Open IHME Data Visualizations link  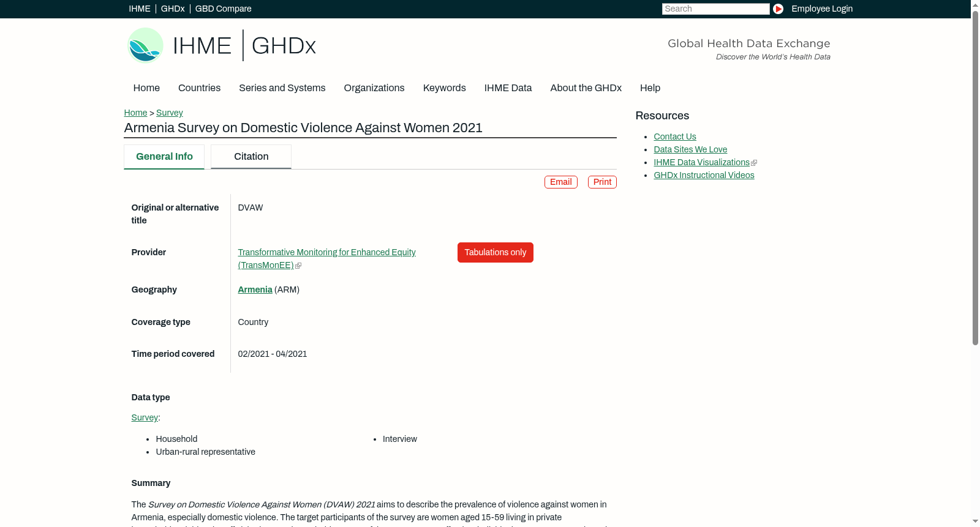coord(702,162)
